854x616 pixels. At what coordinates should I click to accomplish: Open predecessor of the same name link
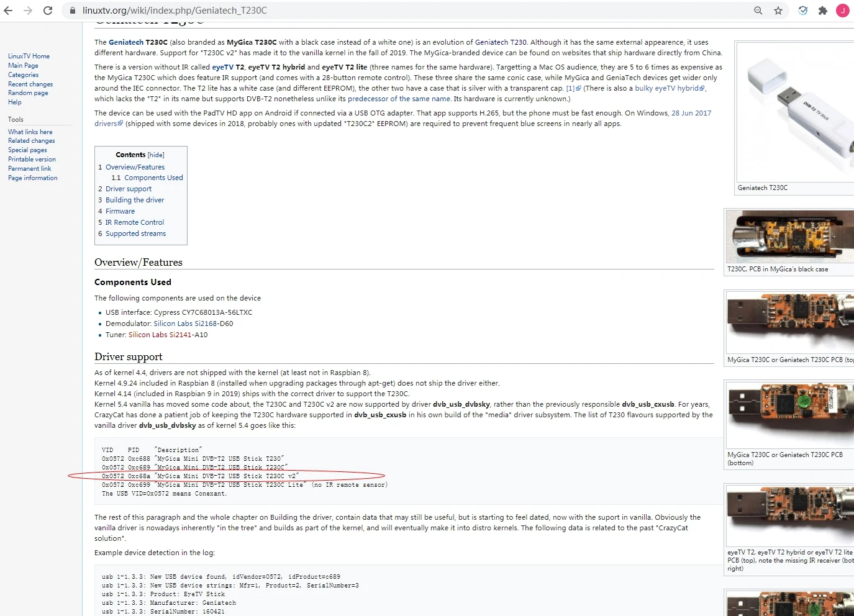click(399, 99)
